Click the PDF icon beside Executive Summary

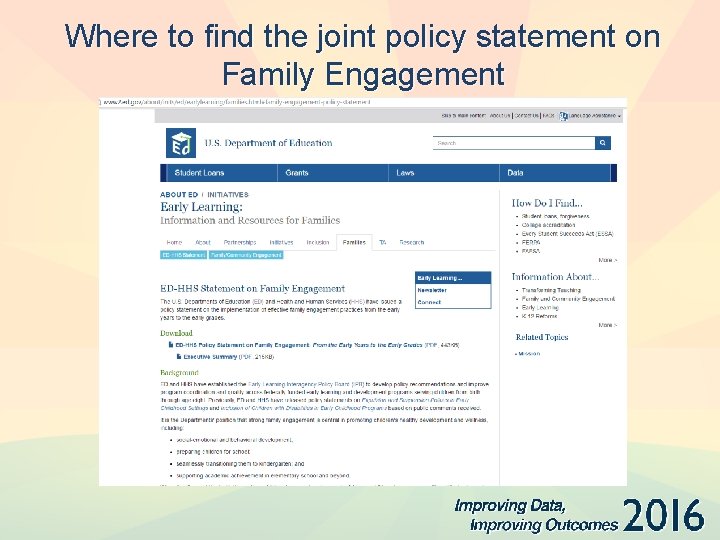(x=179, y=356)
